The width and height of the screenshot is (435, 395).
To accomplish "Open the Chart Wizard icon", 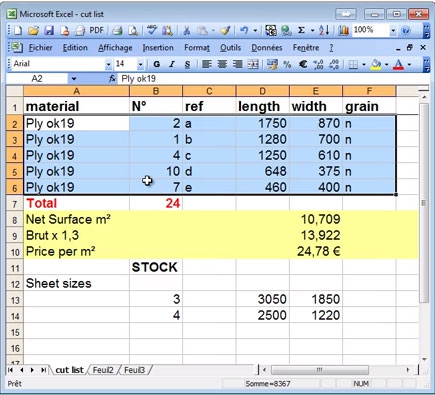I will coord(343,31).
